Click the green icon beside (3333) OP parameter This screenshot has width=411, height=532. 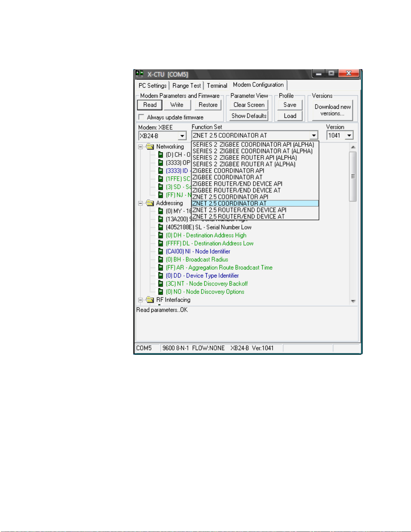(x=161, y=163)
